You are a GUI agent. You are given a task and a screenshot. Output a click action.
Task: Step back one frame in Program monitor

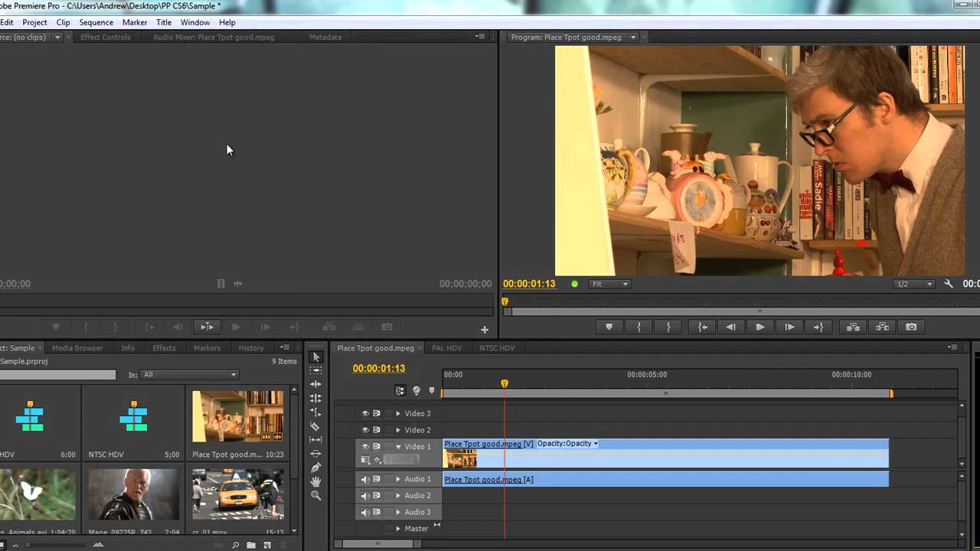click(x=731, y=327)
